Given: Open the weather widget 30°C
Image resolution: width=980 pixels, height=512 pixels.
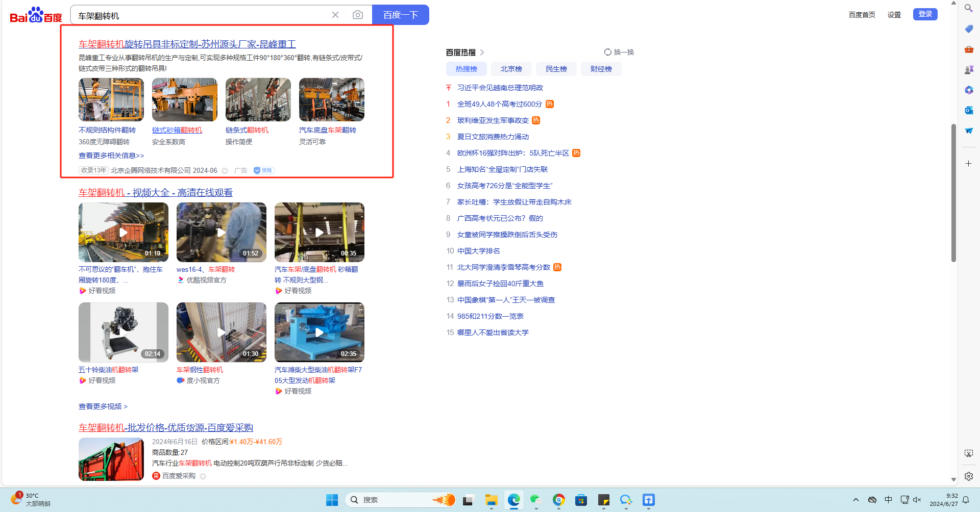Looking at the screenshot, I should (30, 499).
